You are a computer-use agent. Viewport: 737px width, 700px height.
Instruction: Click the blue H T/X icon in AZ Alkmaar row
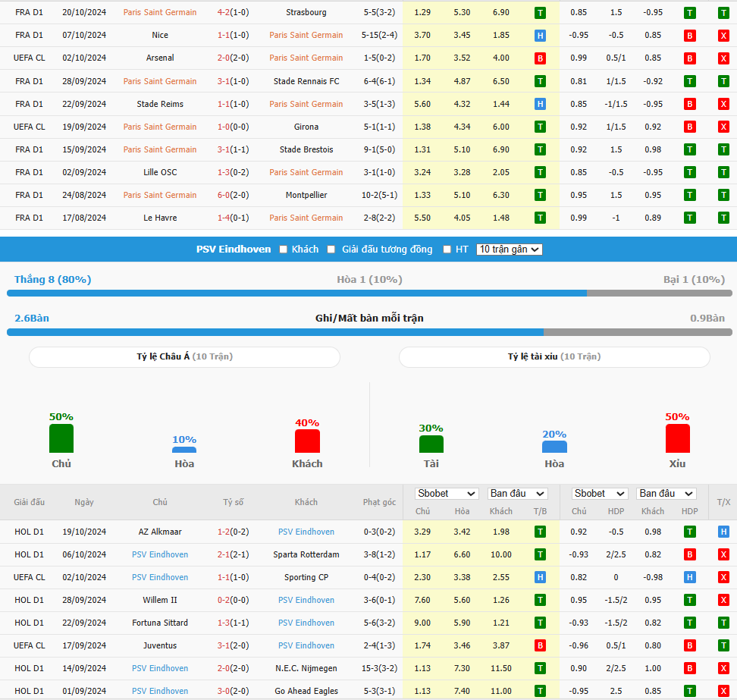(x=723, y=532)
